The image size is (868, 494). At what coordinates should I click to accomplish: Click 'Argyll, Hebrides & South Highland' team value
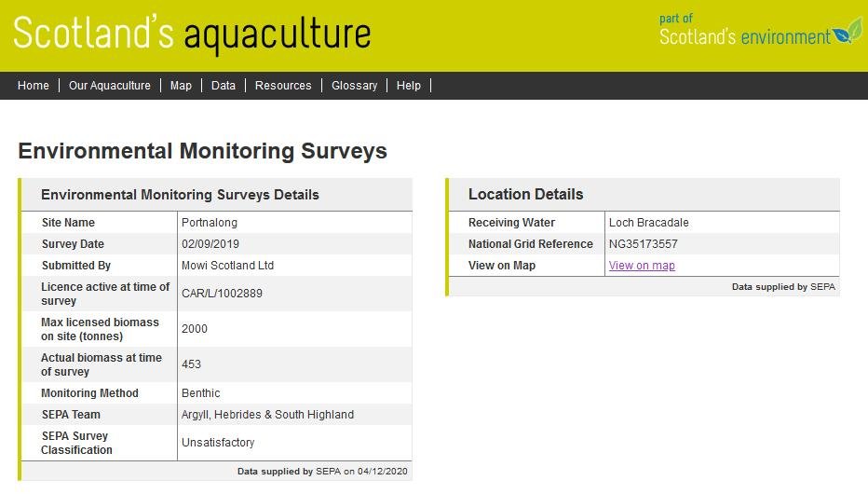point(267,415)
